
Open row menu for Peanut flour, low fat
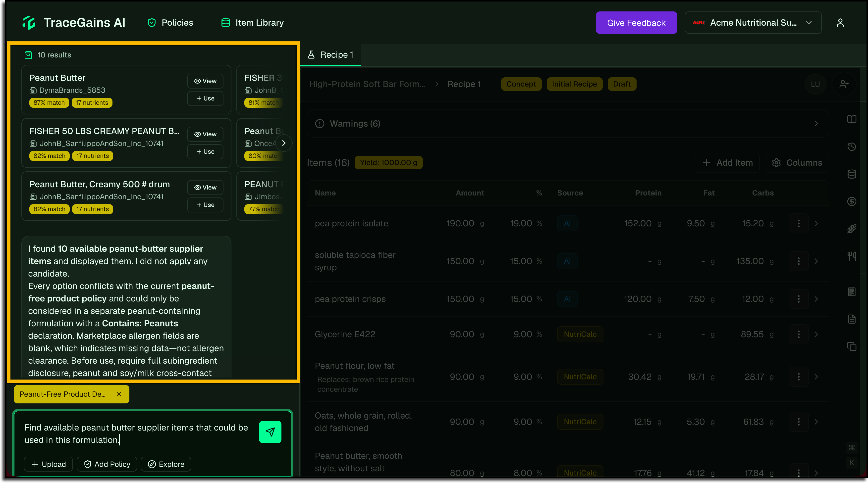click(799, 377)
